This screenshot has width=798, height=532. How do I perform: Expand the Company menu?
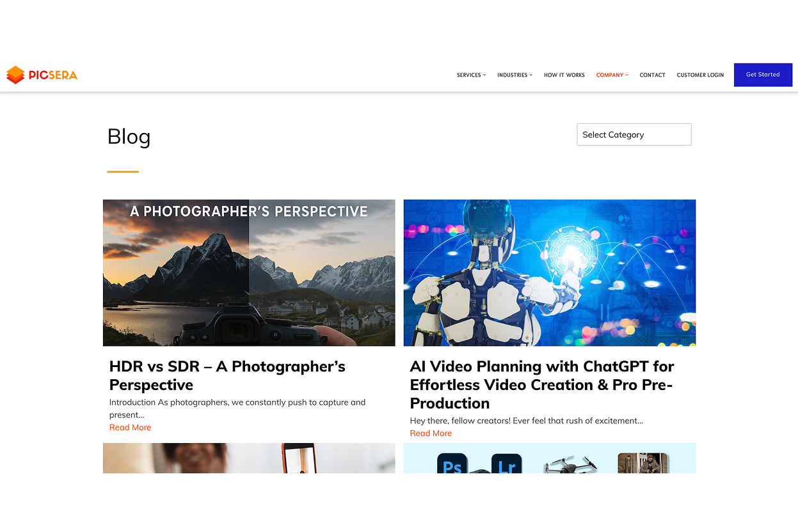(x=612, y=75)
